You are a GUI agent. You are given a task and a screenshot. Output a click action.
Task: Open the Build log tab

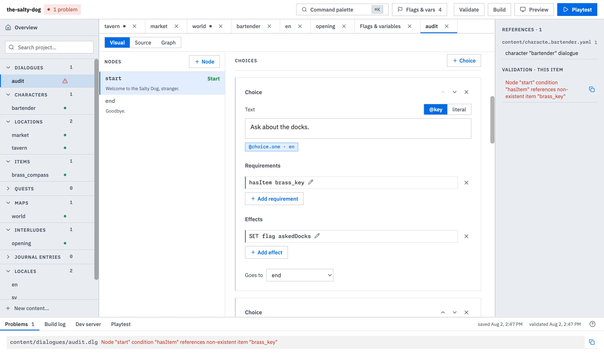click(x=55, y=324)
